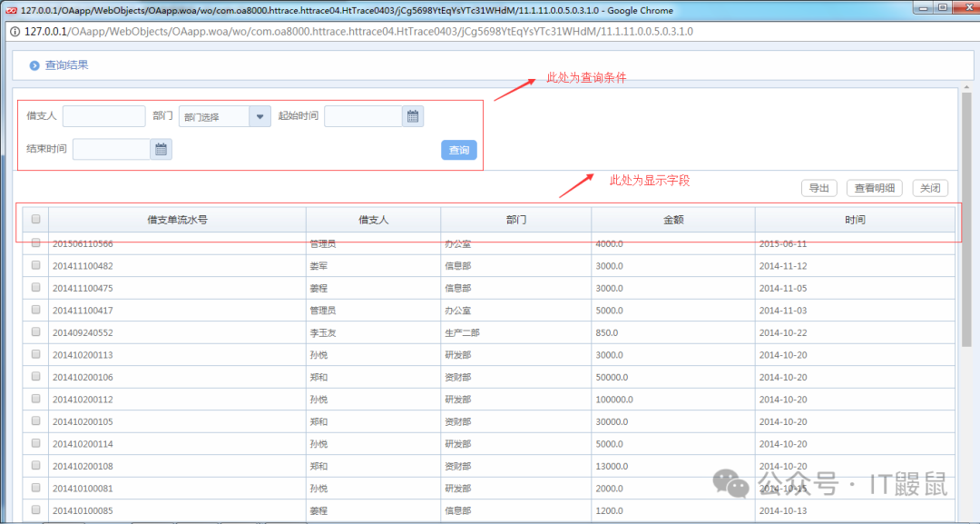The image size is (980, 524).
Task: Sort by the 借支单流水号 column header
Action: tap(177, 220)
